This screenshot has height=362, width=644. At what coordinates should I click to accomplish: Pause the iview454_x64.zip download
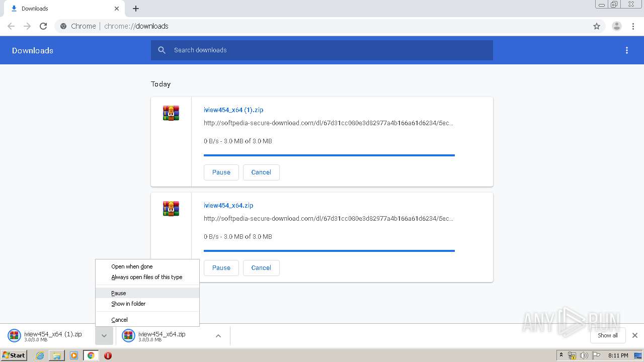tap(221, 268)
